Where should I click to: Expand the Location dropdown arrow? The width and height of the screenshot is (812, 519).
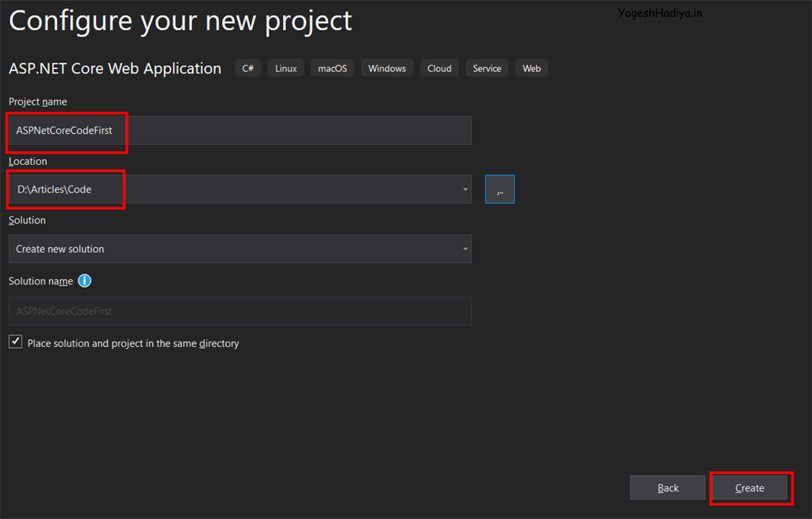coord(465,189)
